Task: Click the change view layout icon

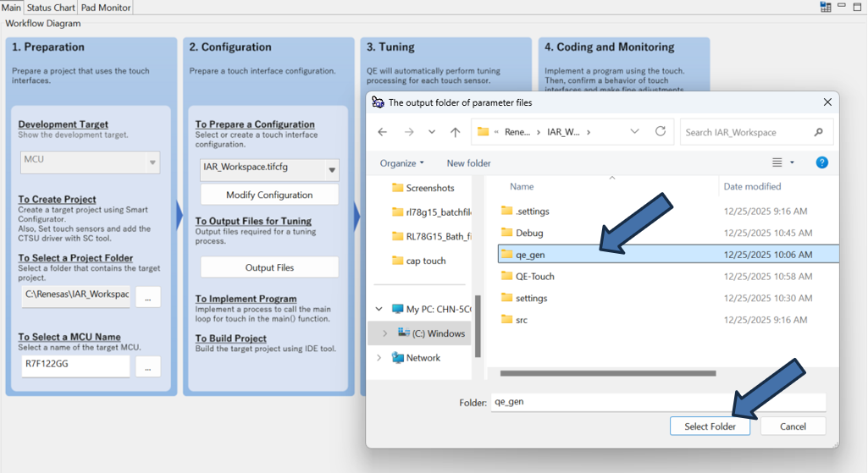Action: click(x=777, y=162)
